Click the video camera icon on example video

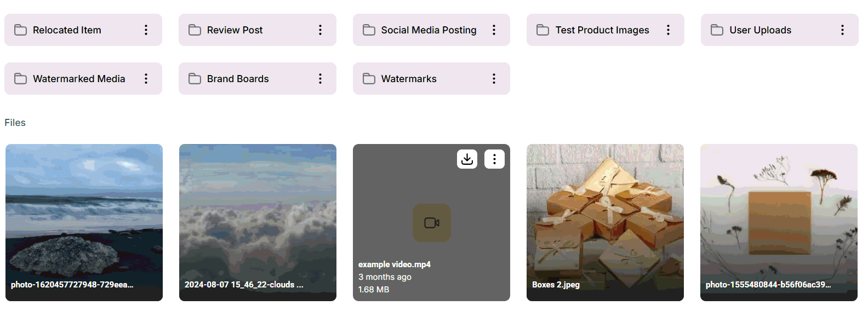click(x=432, y=223)
